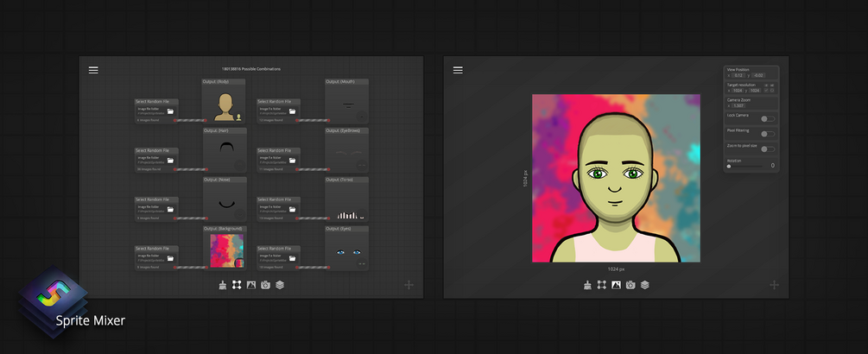The image size is (868, 354).
Task: Click the Select Random File header connected to Output (Hair)
Action: point(156,150)
